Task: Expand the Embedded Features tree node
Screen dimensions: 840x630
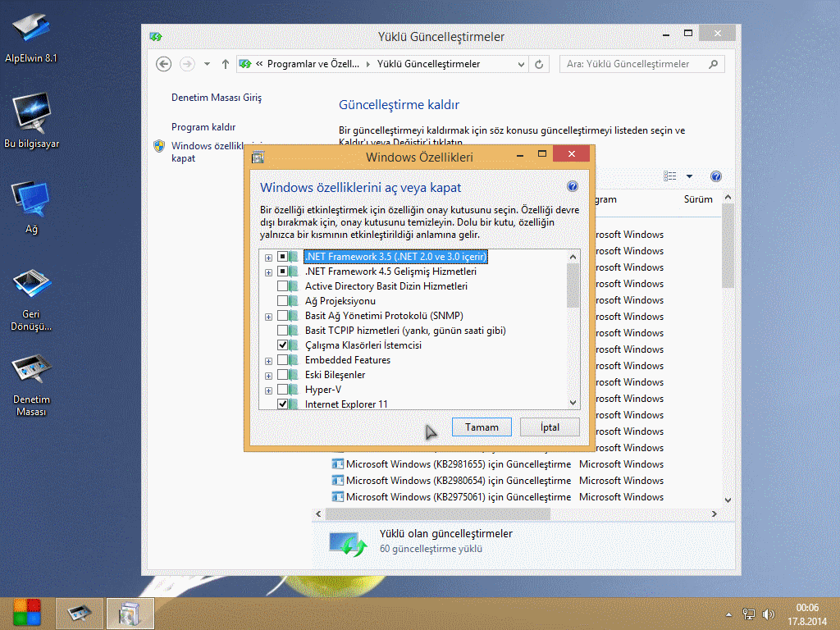Action: [268, 360]
